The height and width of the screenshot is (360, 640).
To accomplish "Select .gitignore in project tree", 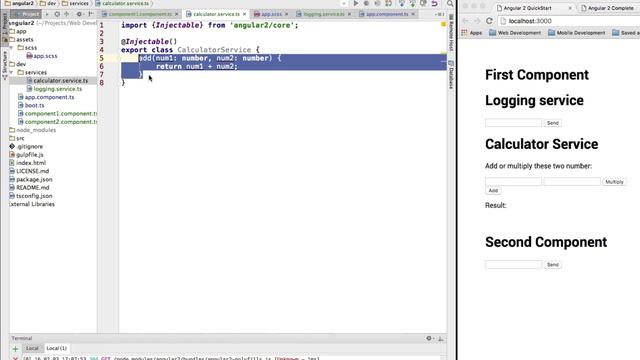I will point(26,147).
